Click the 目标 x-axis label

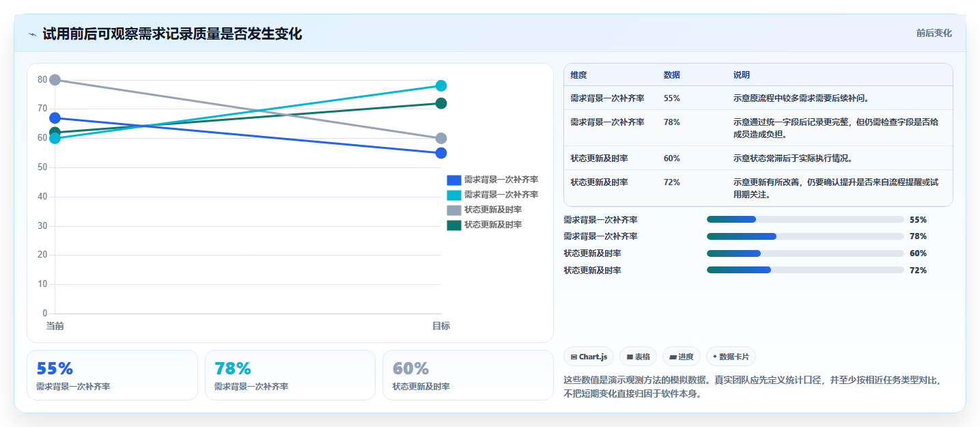(441, 326)
